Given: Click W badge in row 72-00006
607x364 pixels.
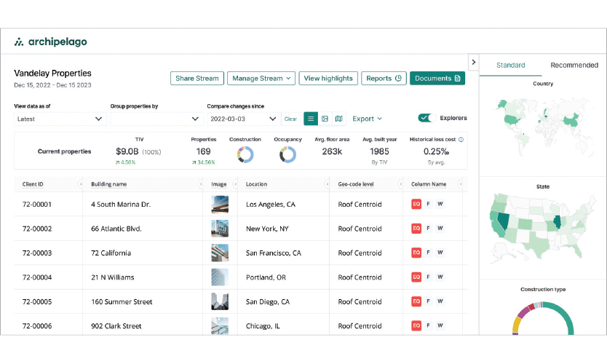Looking at the screenshot, I should click(x=440, y=325).
